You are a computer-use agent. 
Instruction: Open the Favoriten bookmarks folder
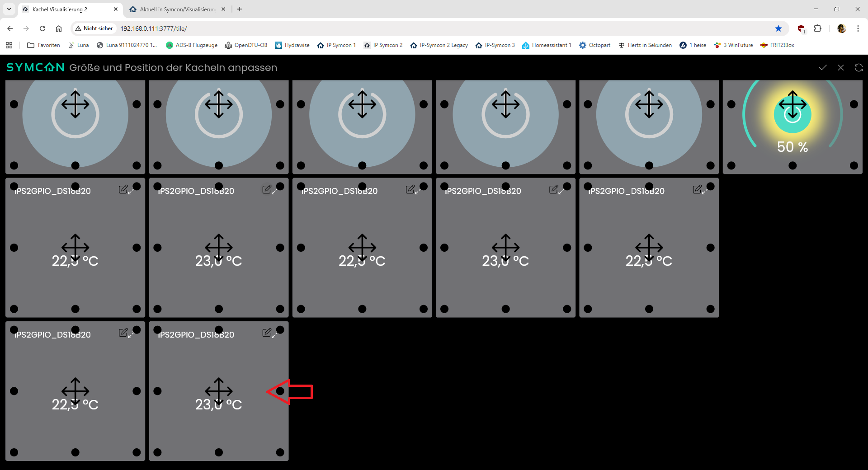43,45
